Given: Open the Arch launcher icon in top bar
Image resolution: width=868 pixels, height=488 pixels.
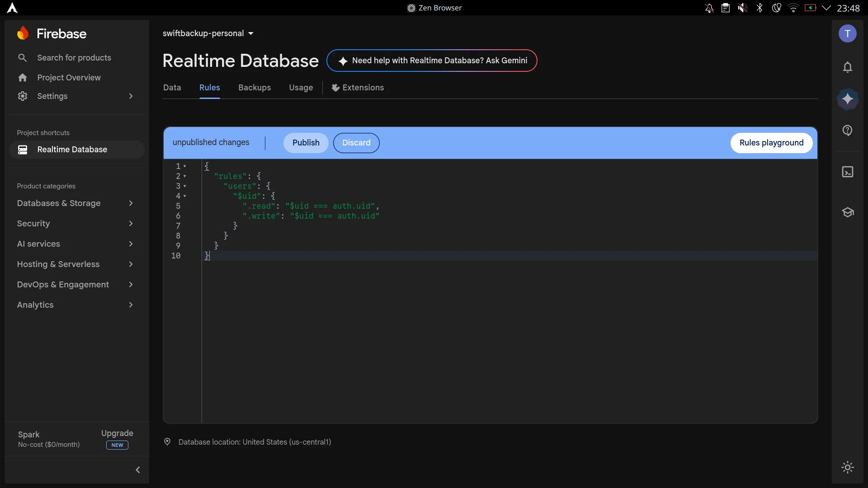Looking at the screenshot, I should (12, 8).
